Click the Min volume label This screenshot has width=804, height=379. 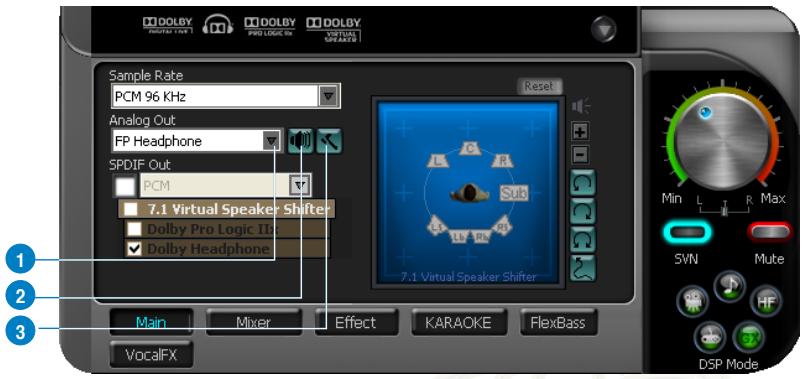click(x=672, y=198)
